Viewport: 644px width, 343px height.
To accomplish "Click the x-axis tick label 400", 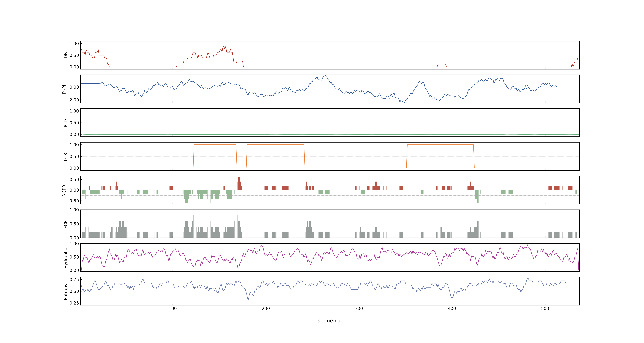I will tap(452, 308).
